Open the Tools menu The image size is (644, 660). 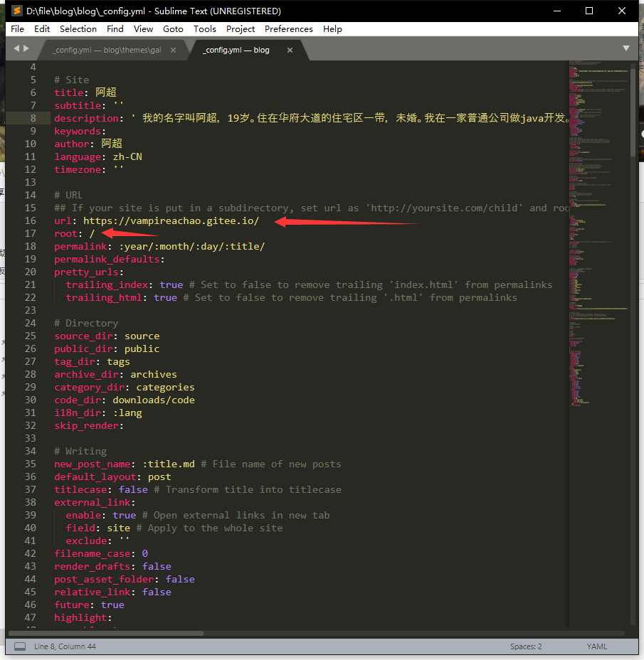coord(204,29)
